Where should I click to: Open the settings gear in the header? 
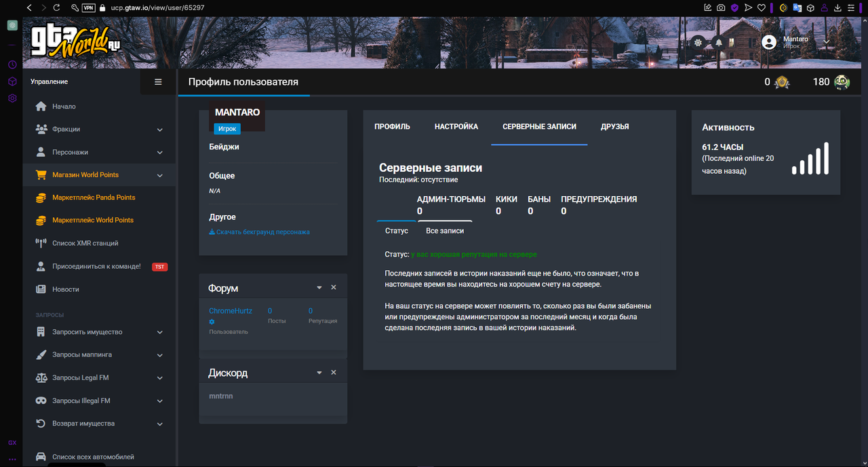coord(698,42)
